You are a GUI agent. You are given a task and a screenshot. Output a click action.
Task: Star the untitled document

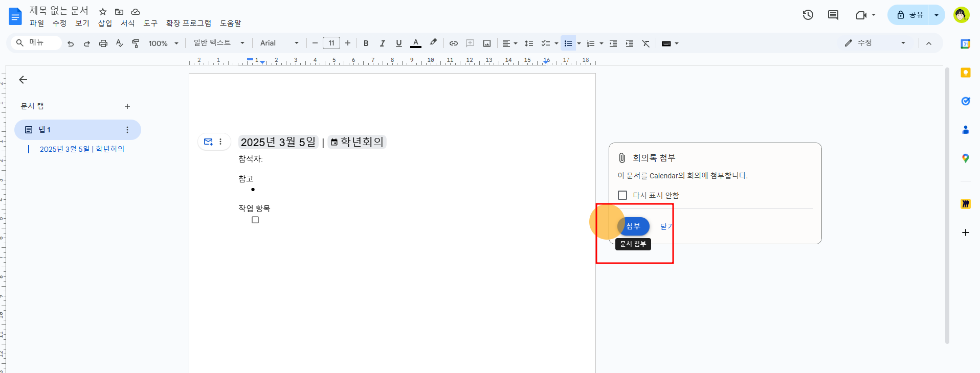[103, 12]
